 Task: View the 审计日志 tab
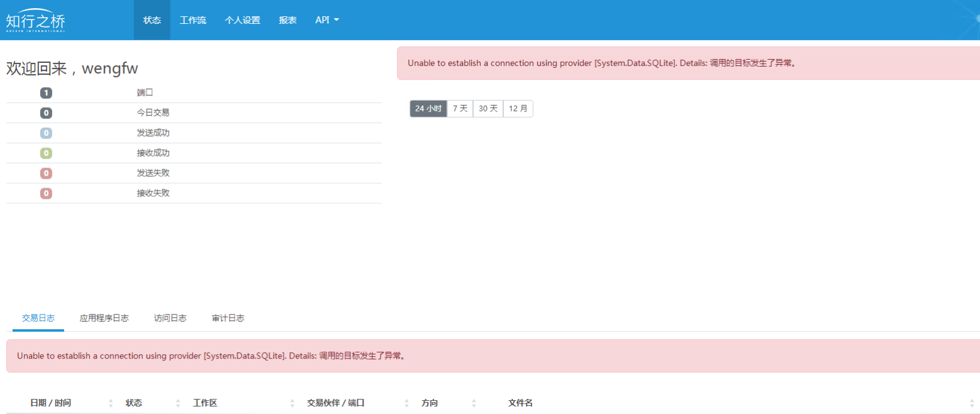[228, 318]
